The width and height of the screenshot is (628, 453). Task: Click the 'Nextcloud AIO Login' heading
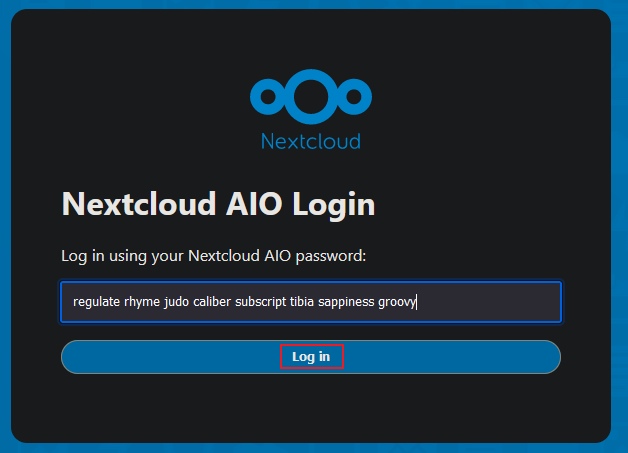point(218,204)
